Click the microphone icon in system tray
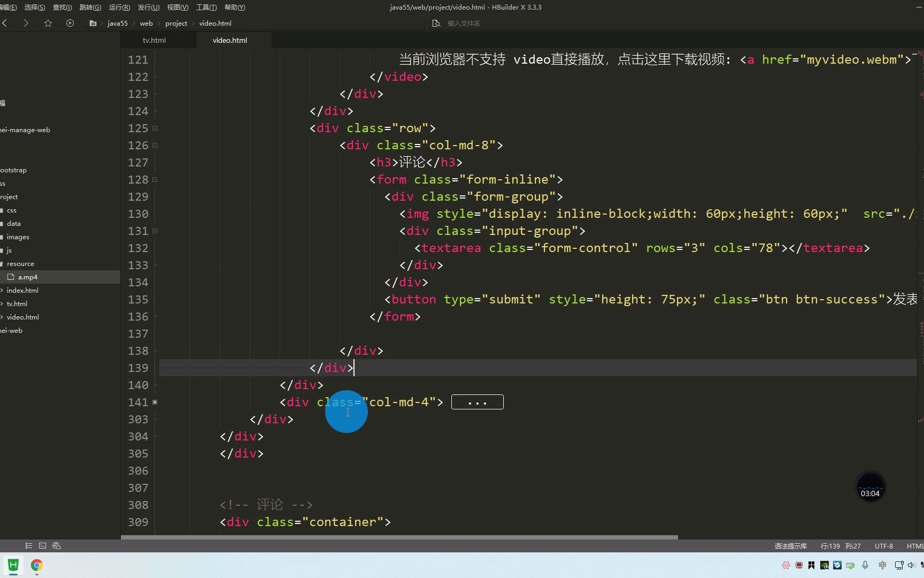 [865, 565]
